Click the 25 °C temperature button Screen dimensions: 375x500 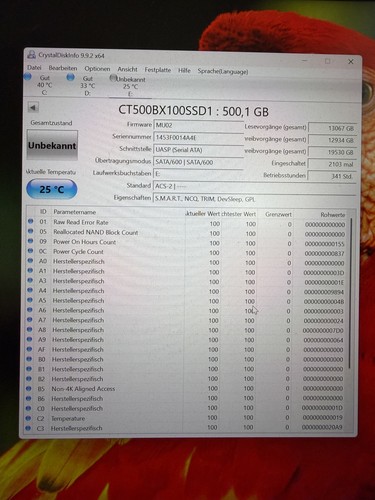pyautogui.click(x=52, y=189)
